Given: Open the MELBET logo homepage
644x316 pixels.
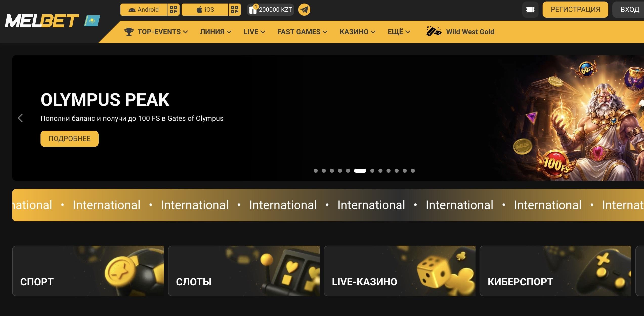Looking at the screenshot, I should [x=42, y=21].
